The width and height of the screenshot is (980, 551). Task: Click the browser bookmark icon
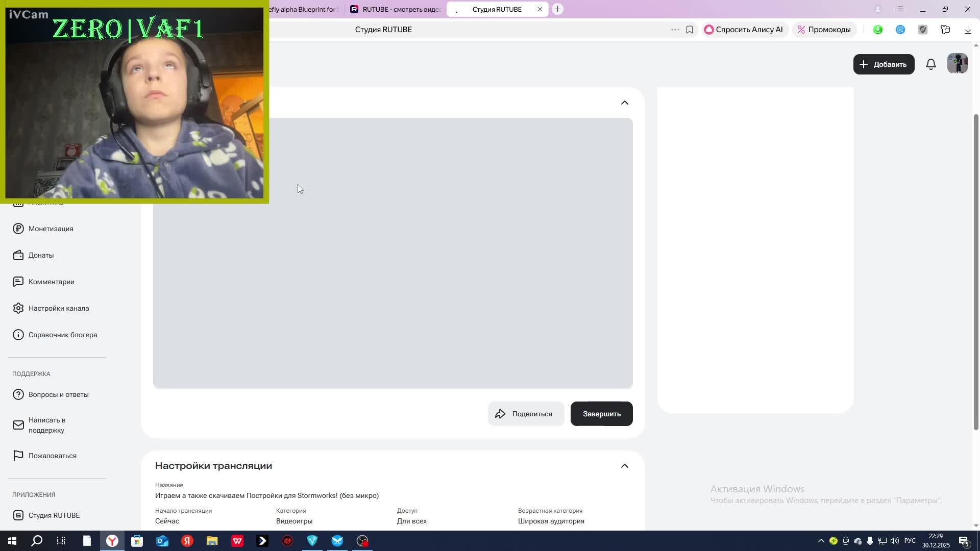click(689, 30)
